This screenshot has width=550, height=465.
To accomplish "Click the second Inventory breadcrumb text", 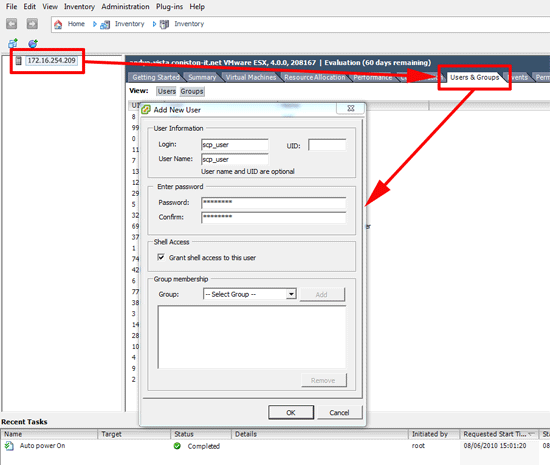I will 189,24.
